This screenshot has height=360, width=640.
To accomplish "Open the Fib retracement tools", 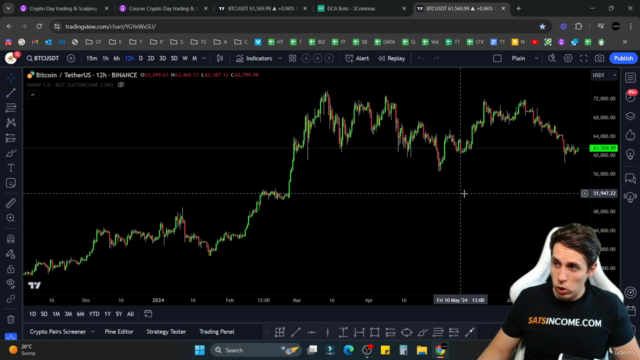I will (11, 108).
